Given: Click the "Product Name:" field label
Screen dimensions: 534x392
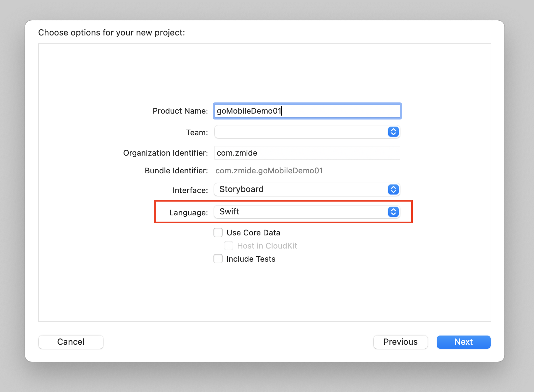Looking at the screenshot, I should click(x=180, y=111).
